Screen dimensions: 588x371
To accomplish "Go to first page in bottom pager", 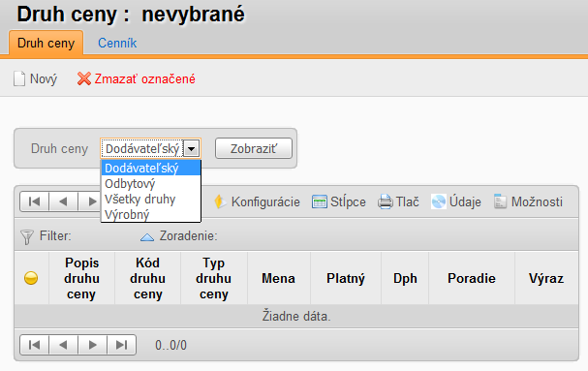I will [35, 345].
